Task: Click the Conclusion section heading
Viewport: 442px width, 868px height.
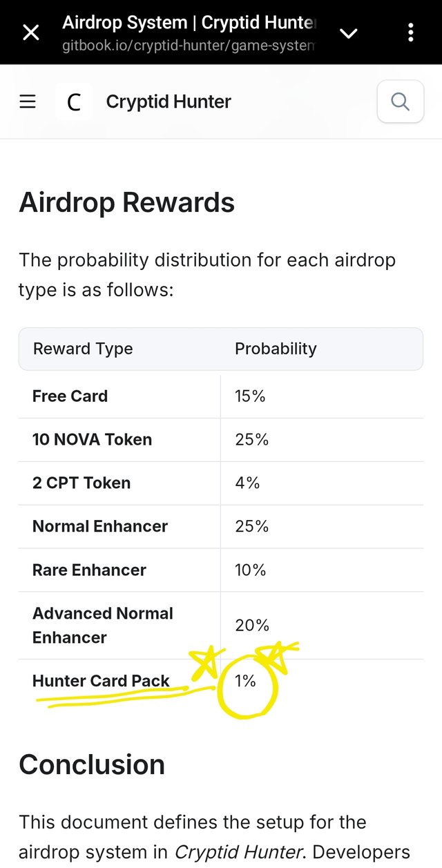Action: 92,765
